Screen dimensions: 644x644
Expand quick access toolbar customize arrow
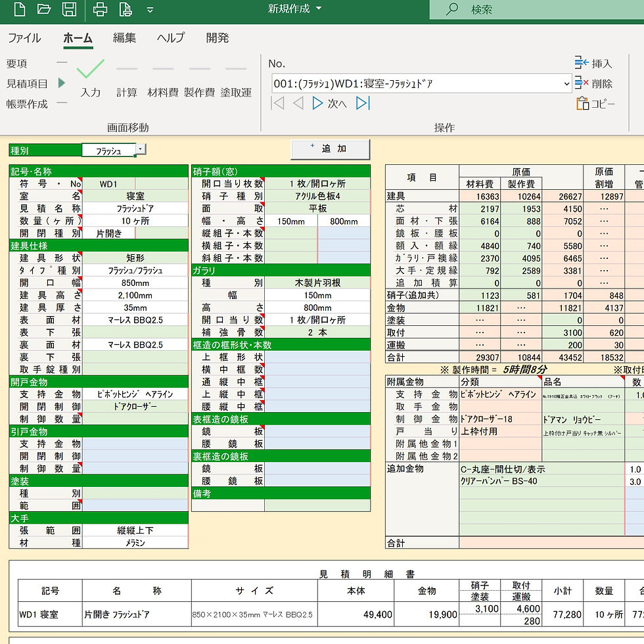click(150, 10)
